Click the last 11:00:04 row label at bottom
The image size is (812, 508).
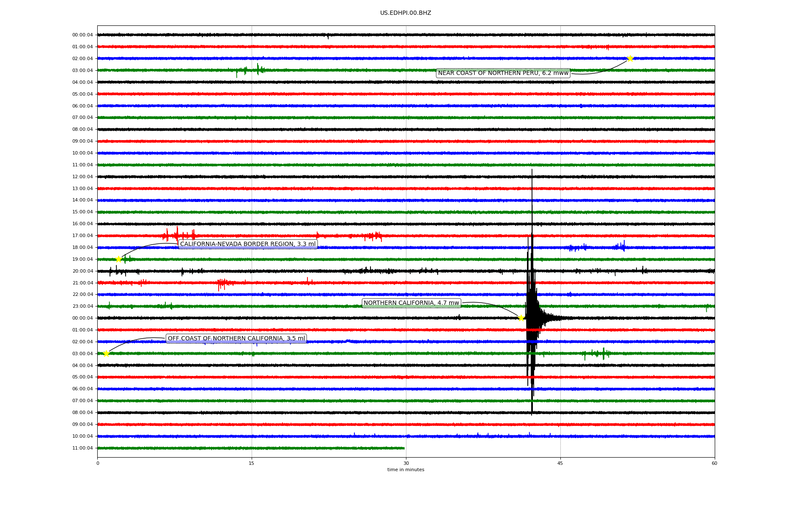click(82, 448)
